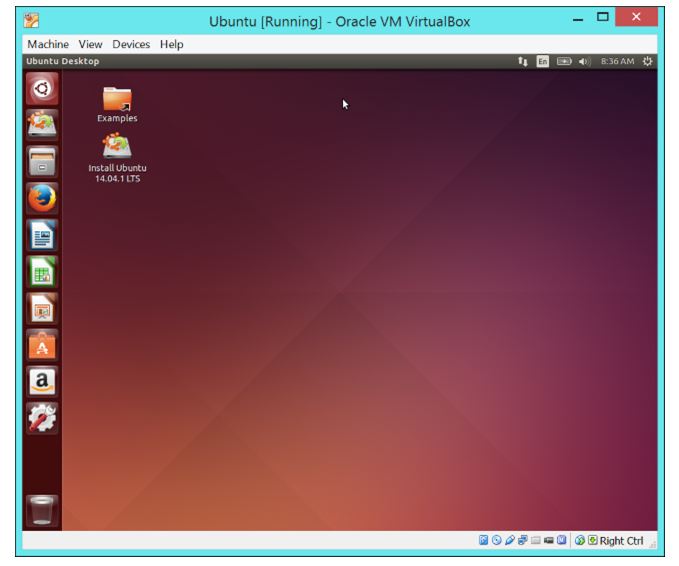This screenshot has height=566, width=679.
Task: Click VirtualBox mouse integration indicator
Action: [x=580, y=540]
